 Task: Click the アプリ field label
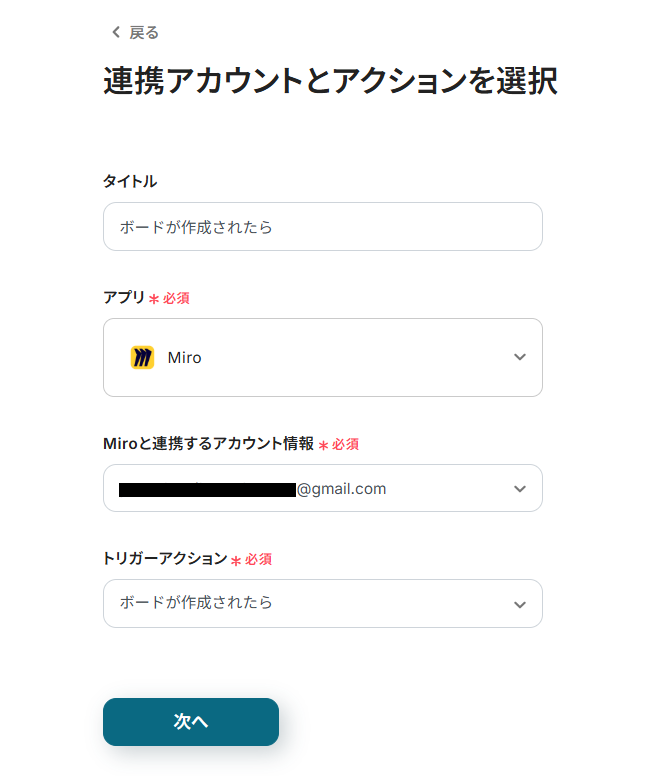123,297
